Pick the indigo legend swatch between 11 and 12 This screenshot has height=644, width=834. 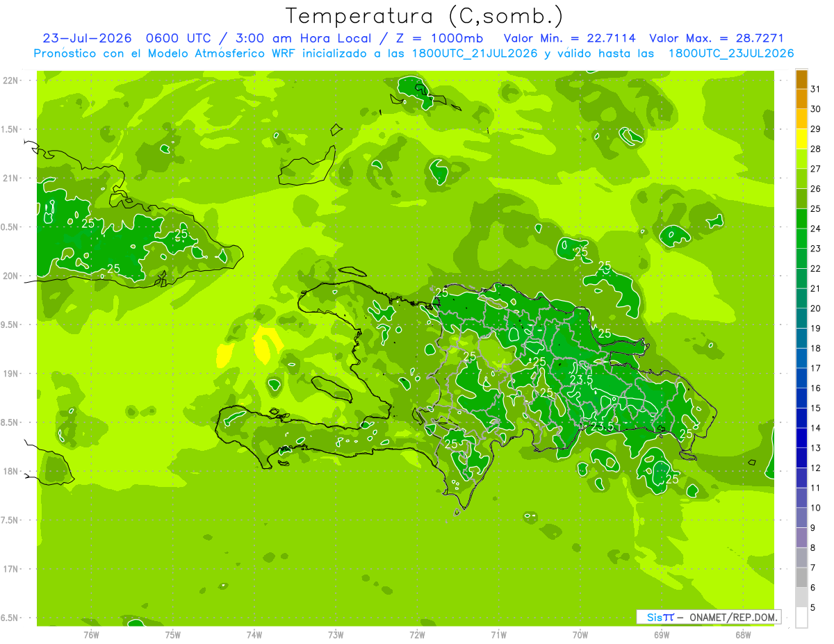pyautogui.click(x=801, y=478)
